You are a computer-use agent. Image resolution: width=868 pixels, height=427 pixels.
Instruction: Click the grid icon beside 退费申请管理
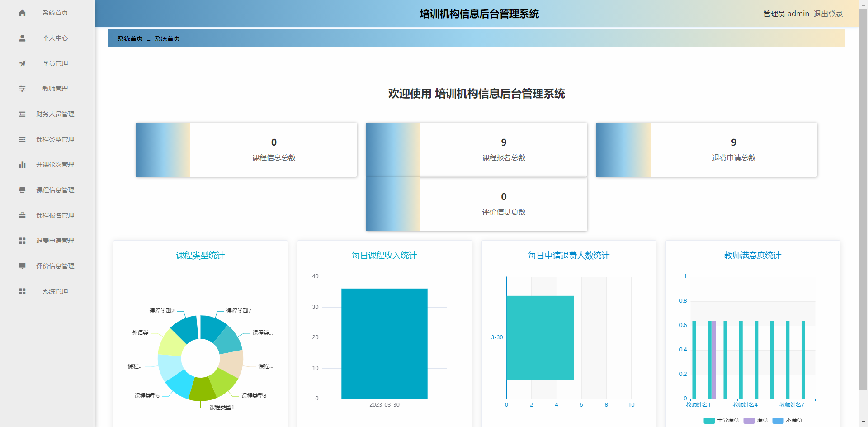click(x=22, y=241)
